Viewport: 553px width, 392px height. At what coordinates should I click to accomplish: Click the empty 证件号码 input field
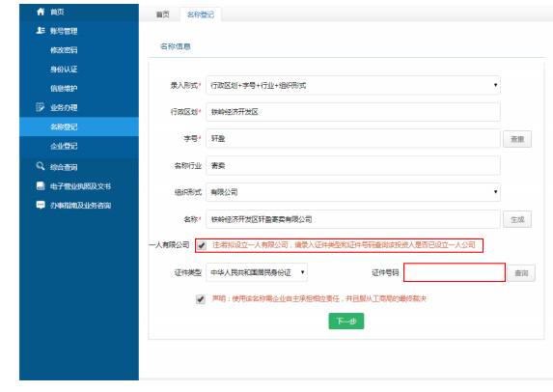coord(455,272)
